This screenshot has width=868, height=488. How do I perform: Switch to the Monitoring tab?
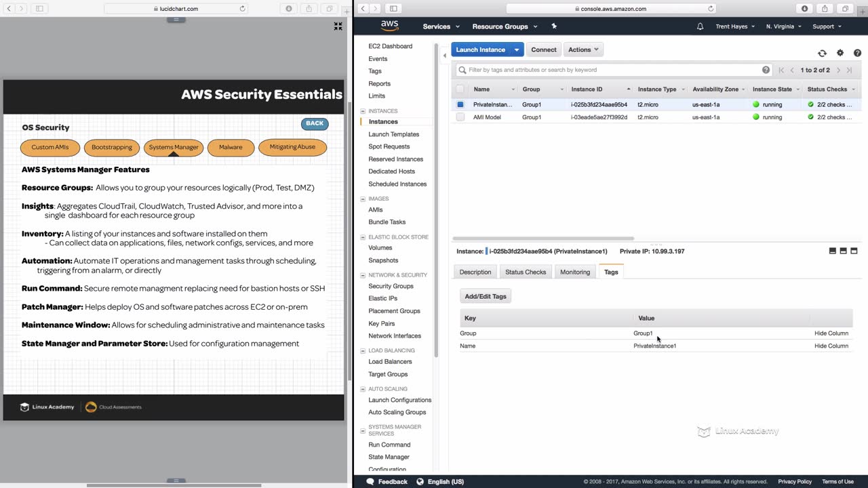tap(575, 272)
